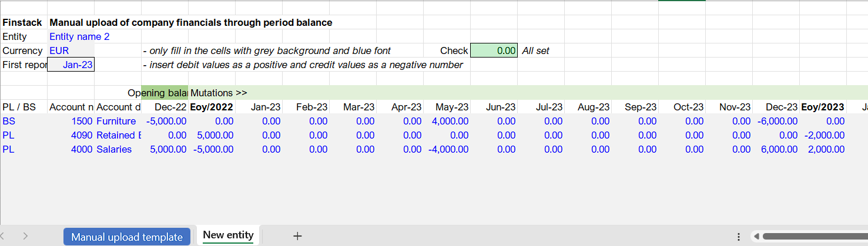This screenshot has width=868, height=246.
Task: Select the Eoy/2023 column header
Action: pos(823,107)
